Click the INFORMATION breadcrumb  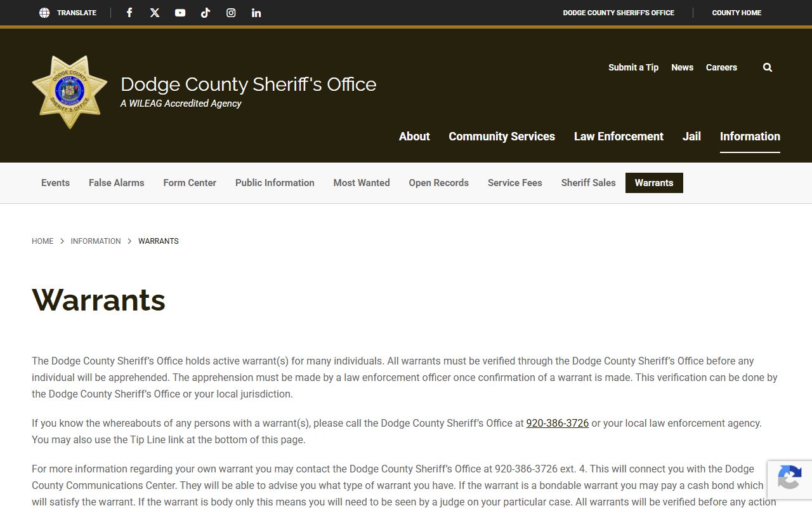96,241
